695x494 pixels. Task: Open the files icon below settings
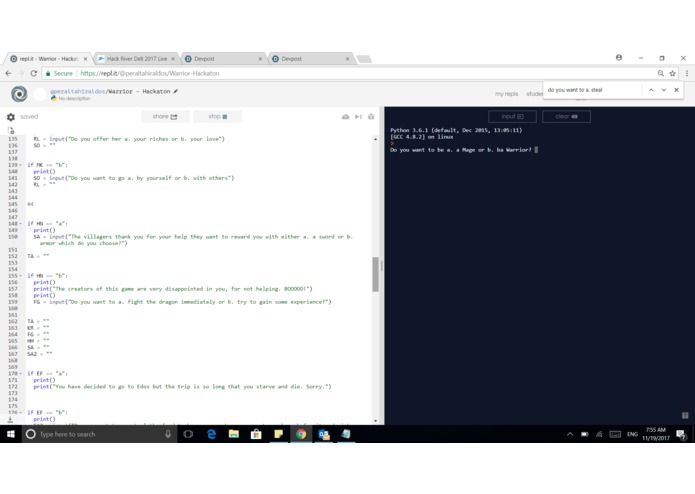coord(11,130)
